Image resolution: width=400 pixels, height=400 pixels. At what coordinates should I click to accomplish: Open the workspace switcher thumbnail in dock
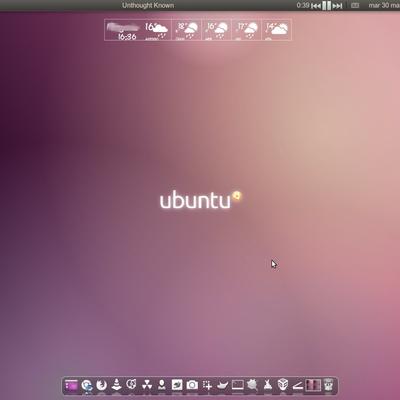pos(313,385)
